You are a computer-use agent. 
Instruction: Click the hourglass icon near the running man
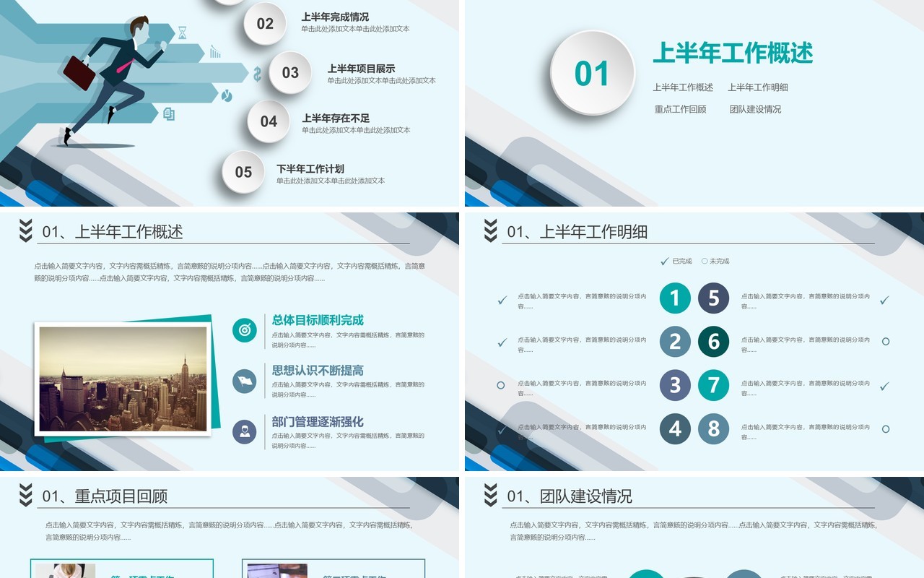[182, 33]
